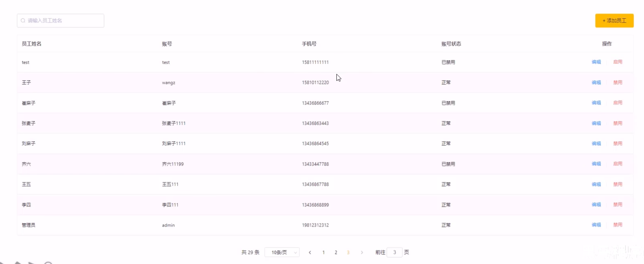
Task: Click employee name 崔麻子 in first column
Action: (x=29, y=103)
